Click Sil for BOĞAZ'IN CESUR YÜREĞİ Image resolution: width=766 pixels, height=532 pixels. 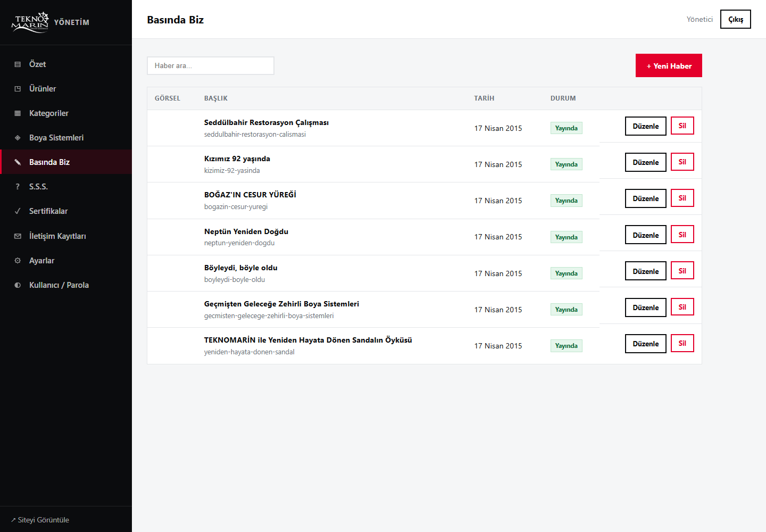(x=682, y=198)
